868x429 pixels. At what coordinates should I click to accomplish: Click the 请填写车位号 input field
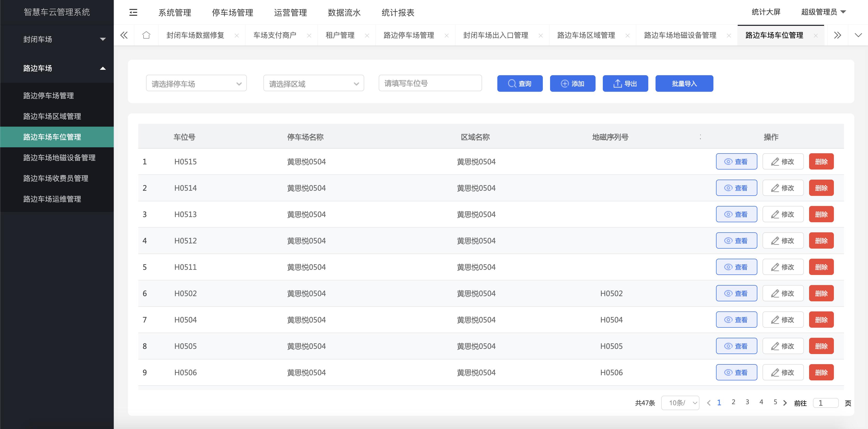click(430, 83)
